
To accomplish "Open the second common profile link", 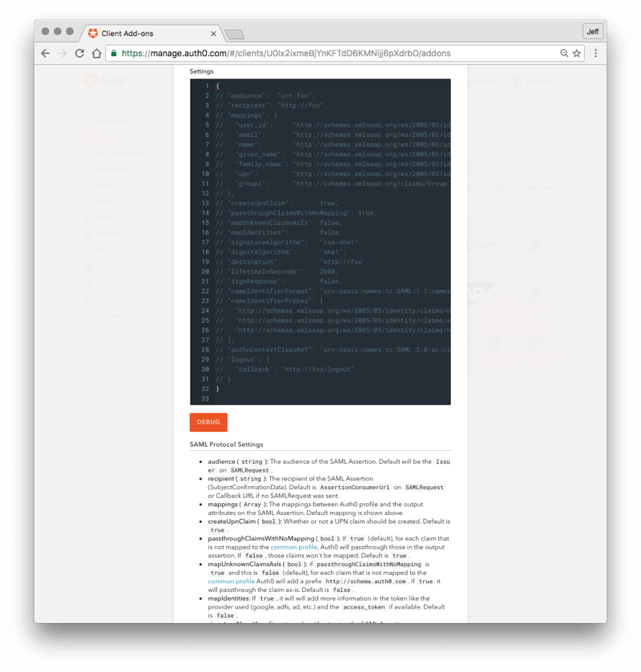I will pos(231,581).
